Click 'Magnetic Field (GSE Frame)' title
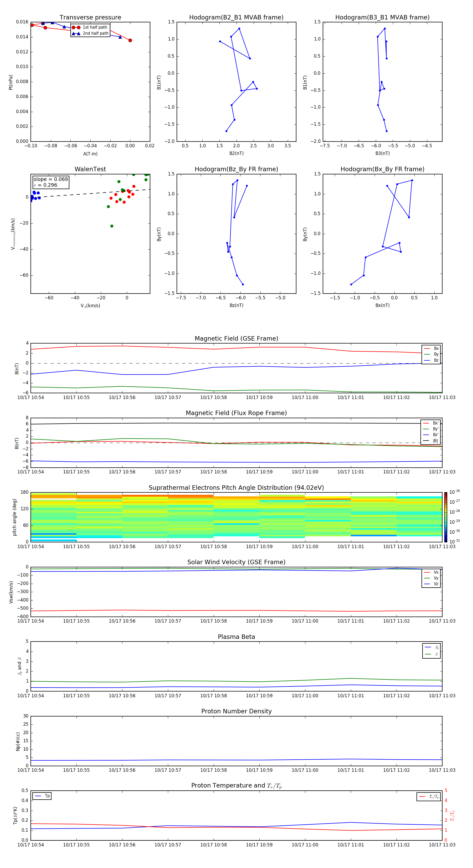Viewport: 473px width, 868px height. click(236, 339)
